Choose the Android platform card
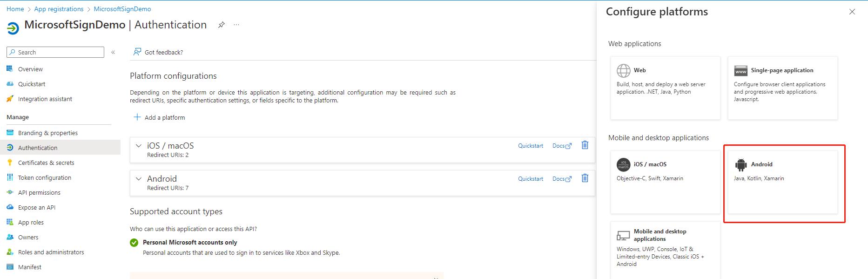This screenshot has width=868, height=279. click(x=783, y=182)
